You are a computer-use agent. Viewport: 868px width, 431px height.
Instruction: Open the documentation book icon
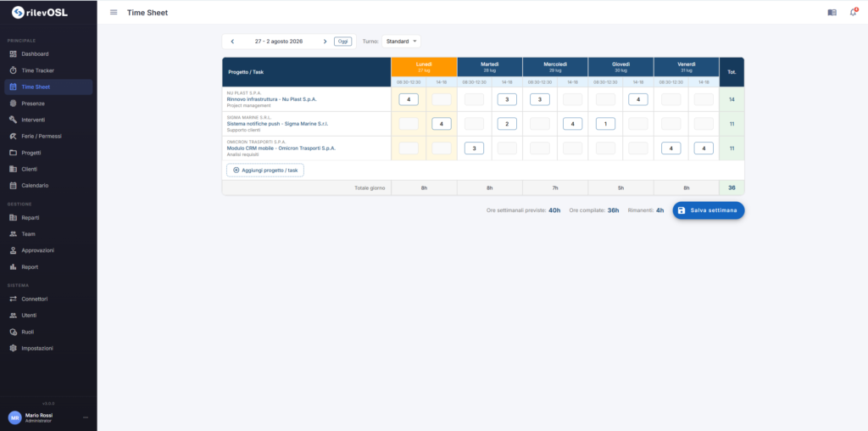click(x=832, y=12)
